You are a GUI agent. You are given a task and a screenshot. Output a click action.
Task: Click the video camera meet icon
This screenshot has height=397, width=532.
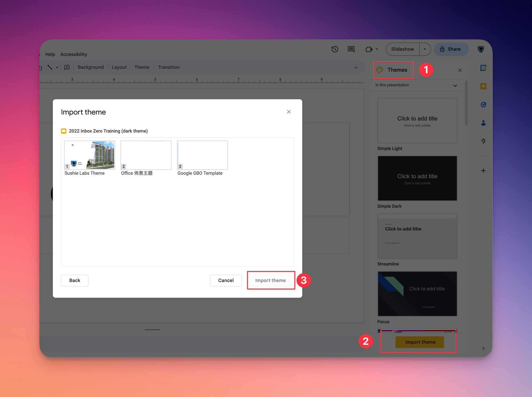tap(369, 49)
